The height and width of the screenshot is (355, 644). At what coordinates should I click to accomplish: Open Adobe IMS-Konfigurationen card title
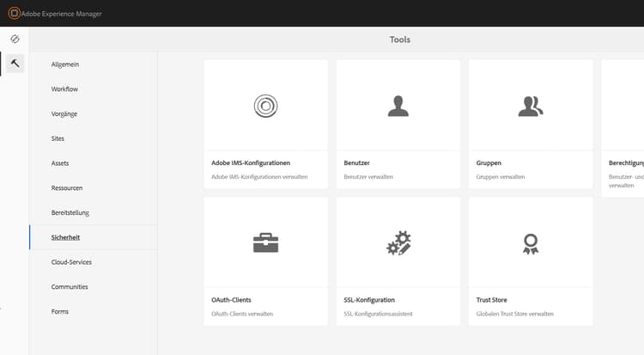(x=251, y=163)
